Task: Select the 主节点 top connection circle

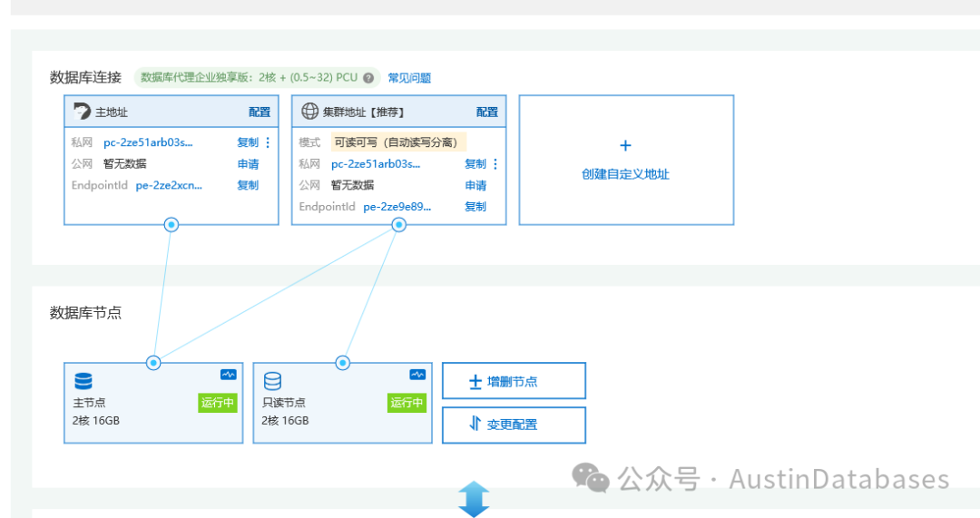Action: [x=153, y=363]
